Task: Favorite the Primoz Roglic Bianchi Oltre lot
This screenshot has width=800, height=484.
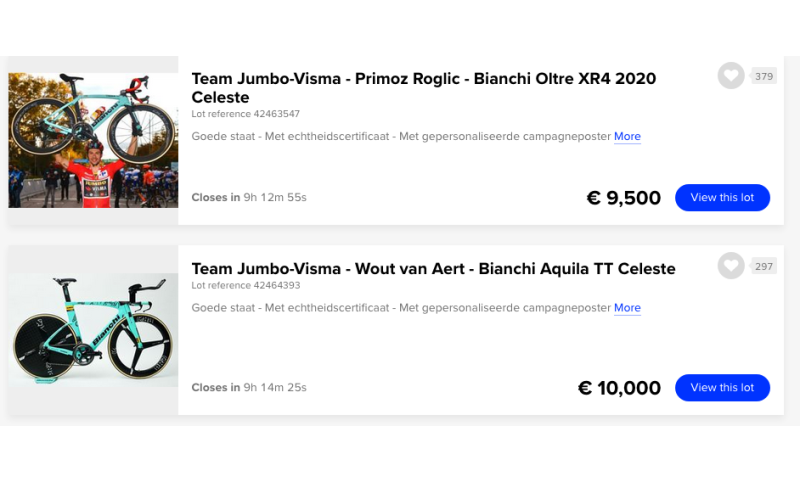Action: (x=731, y=76)
